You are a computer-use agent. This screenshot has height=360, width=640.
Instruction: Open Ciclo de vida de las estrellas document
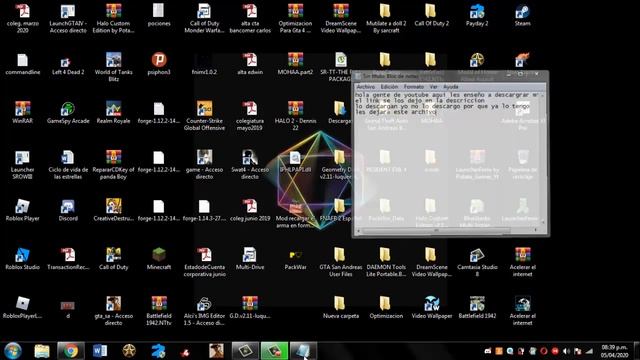[x=68, y=164]
